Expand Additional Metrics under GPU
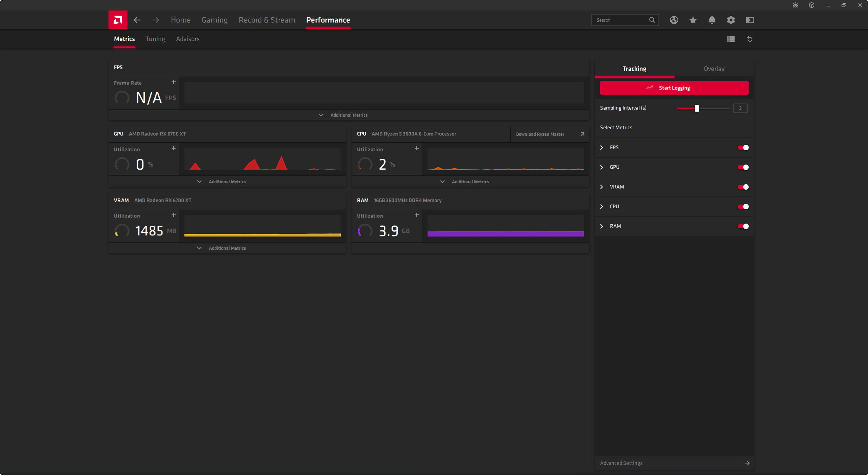This screenshot has height=475, width=868. point(227,182)
